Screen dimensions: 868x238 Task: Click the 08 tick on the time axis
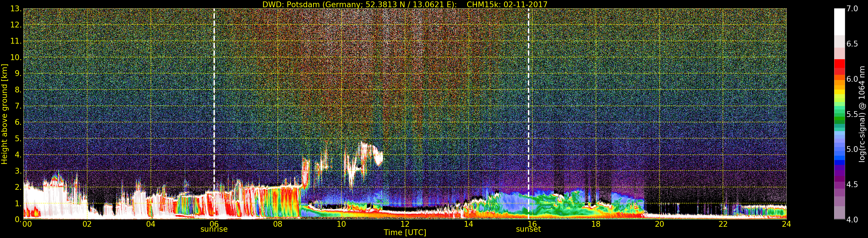[277, 224]
